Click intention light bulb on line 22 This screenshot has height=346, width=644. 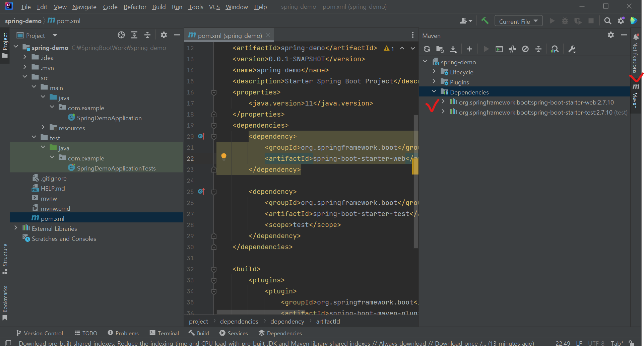click(224, 157)
